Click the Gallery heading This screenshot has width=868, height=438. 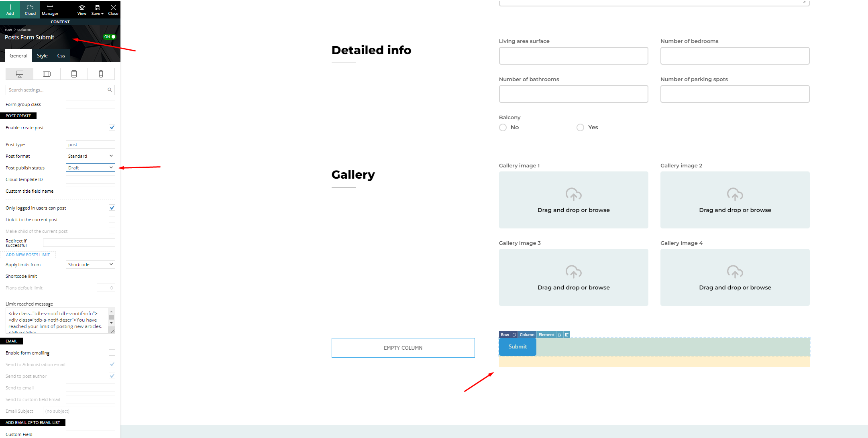[x=353, y=175]
